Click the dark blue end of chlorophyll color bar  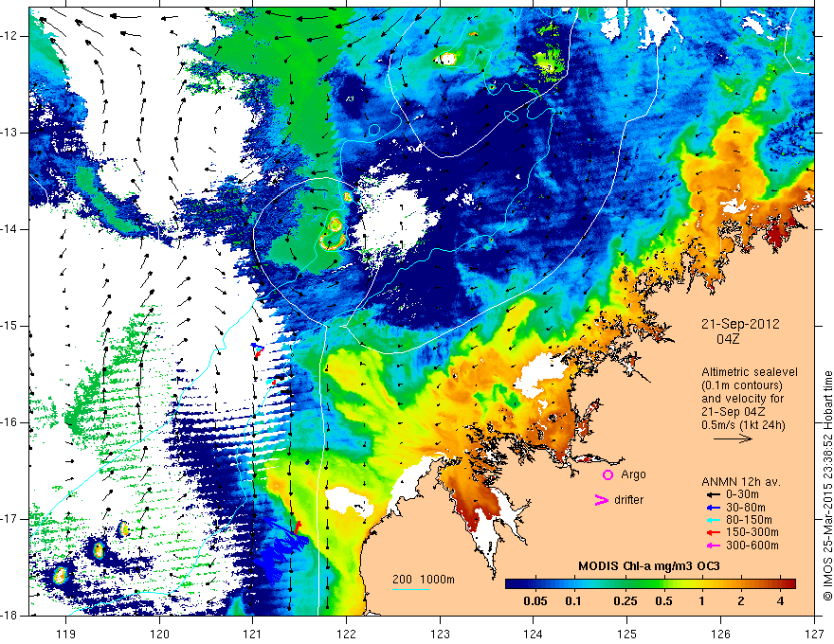tap(511, 584)
